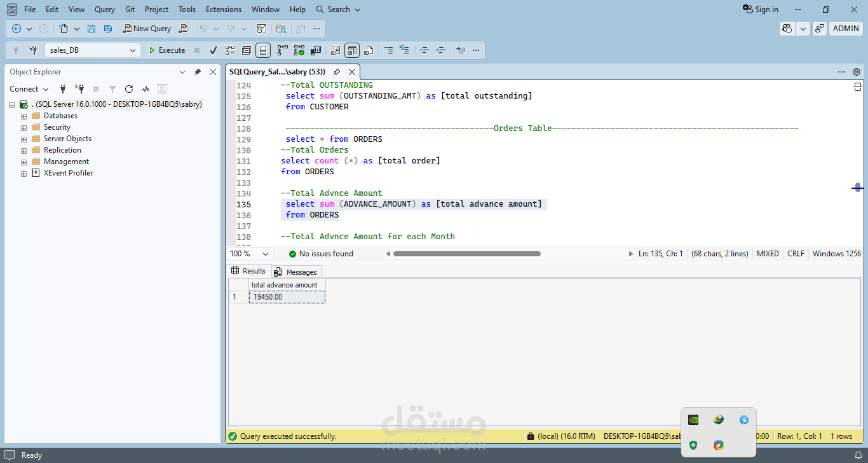Click the Connect plug icon in Object Explorer
The height and width of the screenshot is (463, 868).
point(63,89)
